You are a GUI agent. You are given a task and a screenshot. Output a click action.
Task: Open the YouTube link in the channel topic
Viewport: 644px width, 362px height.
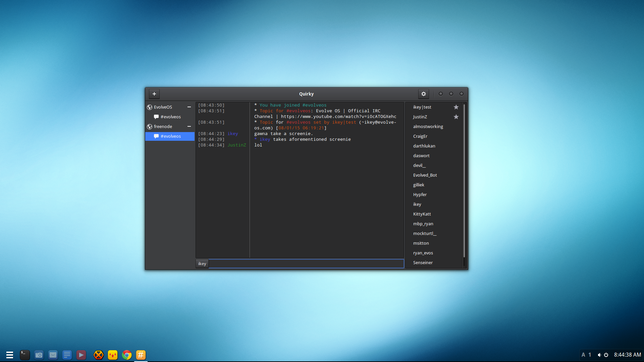(x=339, y=117)
